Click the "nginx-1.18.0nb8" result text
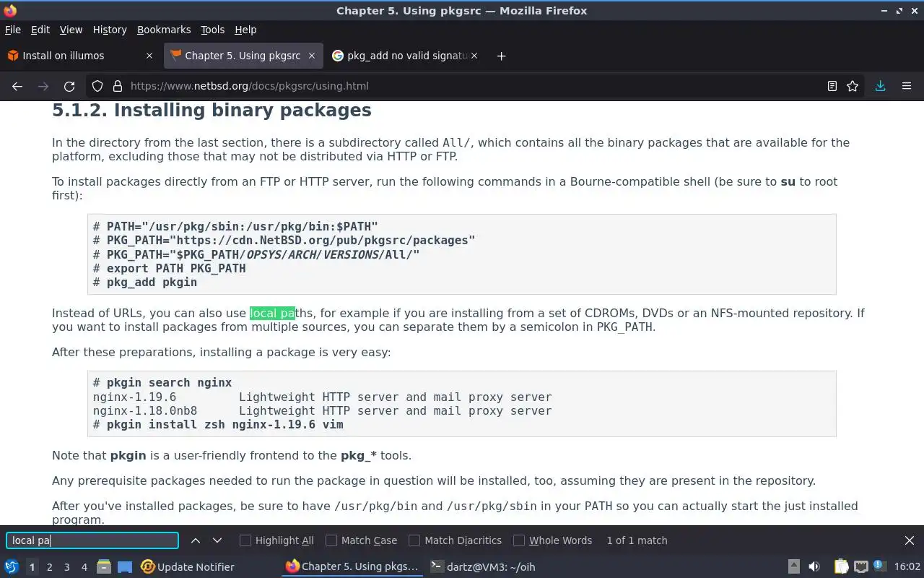 pyautogui.click(x=145, y=410)
